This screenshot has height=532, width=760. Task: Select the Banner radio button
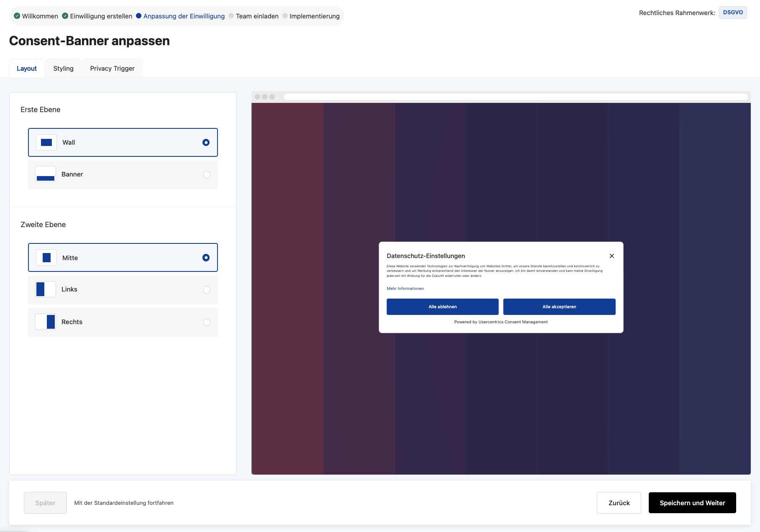pyautogui.click(x=207, y=175)
